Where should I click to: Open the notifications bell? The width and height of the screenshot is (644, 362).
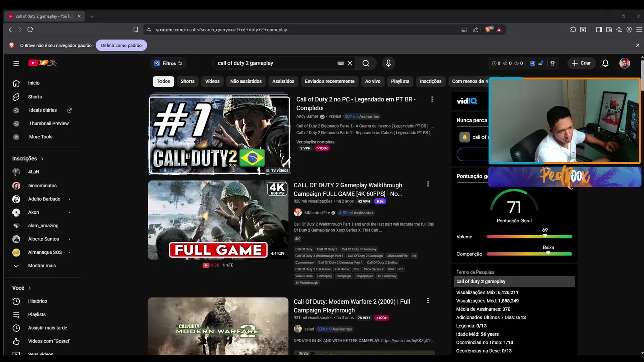605,63
